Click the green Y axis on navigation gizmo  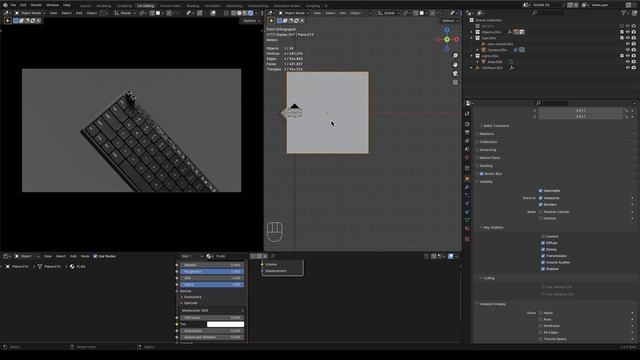coord(447,40)
